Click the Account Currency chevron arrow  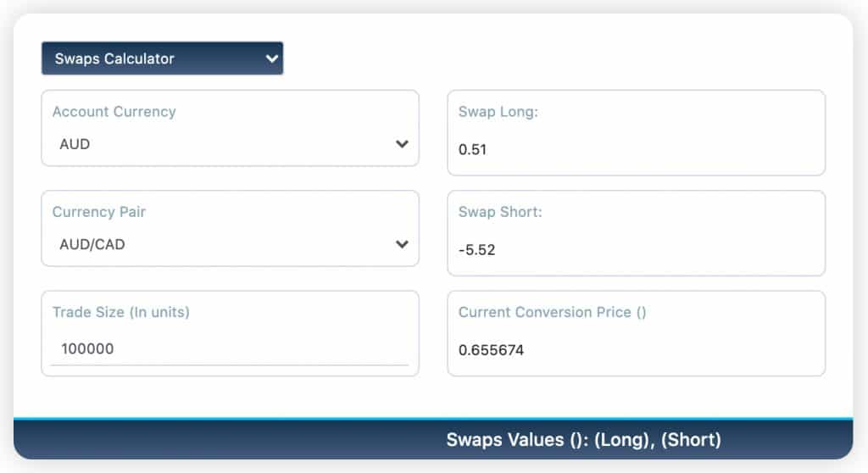pos(402,144)
